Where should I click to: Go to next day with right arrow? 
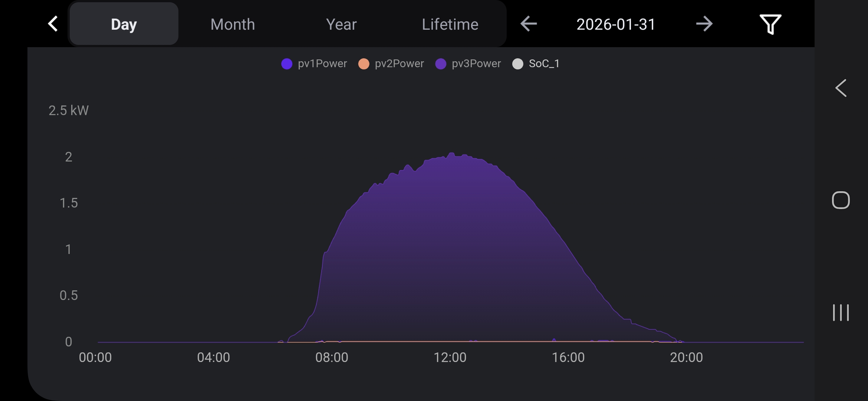click(704, 24)
